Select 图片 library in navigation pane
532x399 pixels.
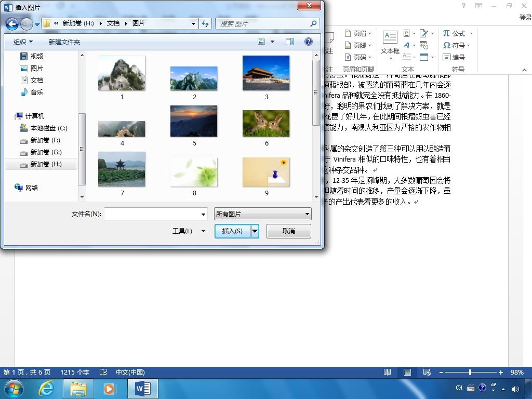pos(32,68)
